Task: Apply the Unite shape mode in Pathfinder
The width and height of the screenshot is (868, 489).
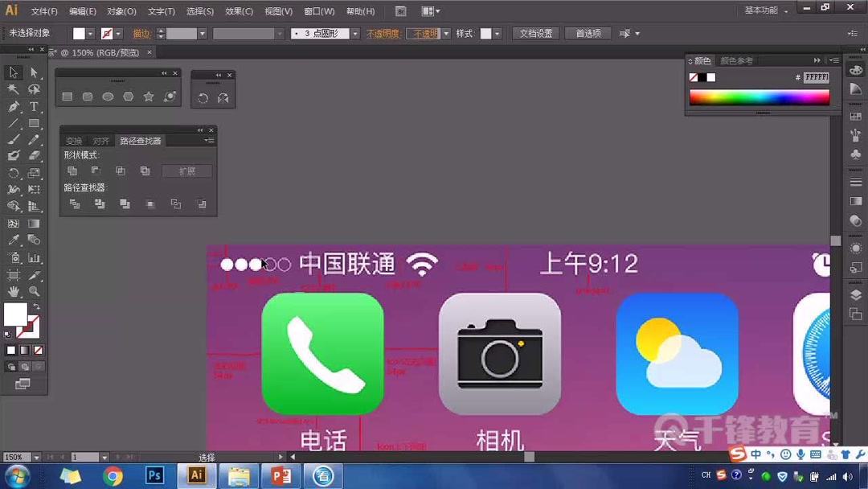Action: click(x=73, y=170)
